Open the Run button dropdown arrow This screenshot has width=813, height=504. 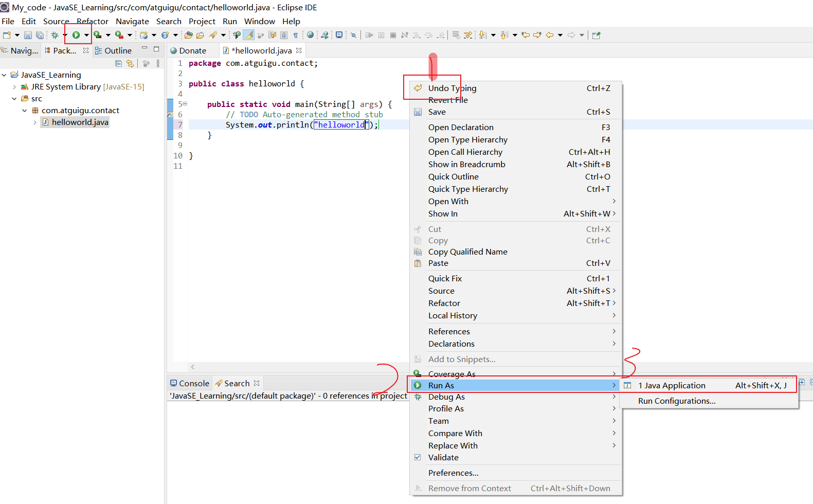click(x=86, y=35)
